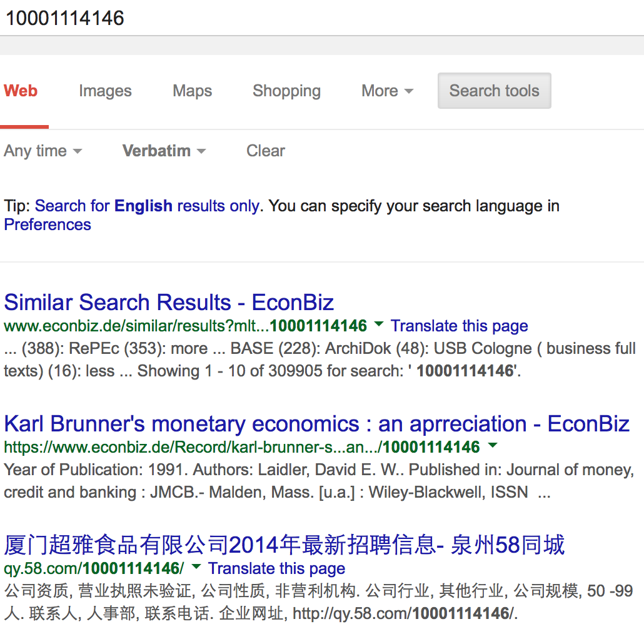Translate the qy.58.com result page
644x644 pixels.
[276, 569]
